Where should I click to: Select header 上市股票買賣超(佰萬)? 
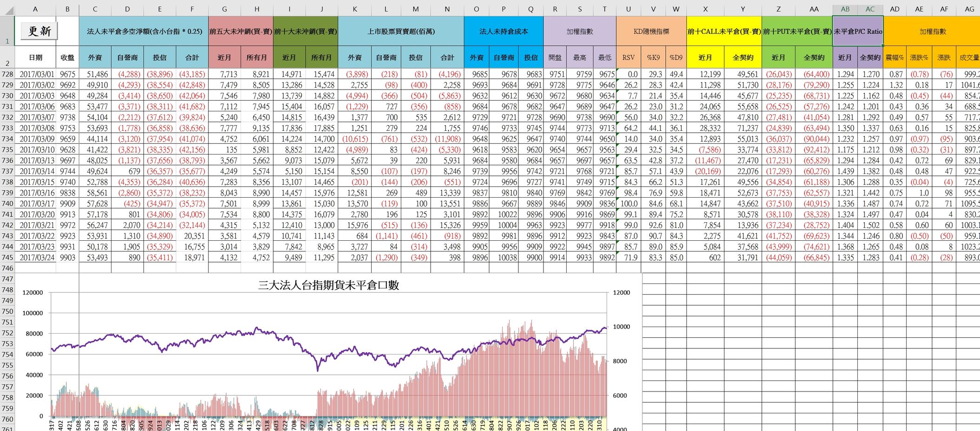[401, 32]
